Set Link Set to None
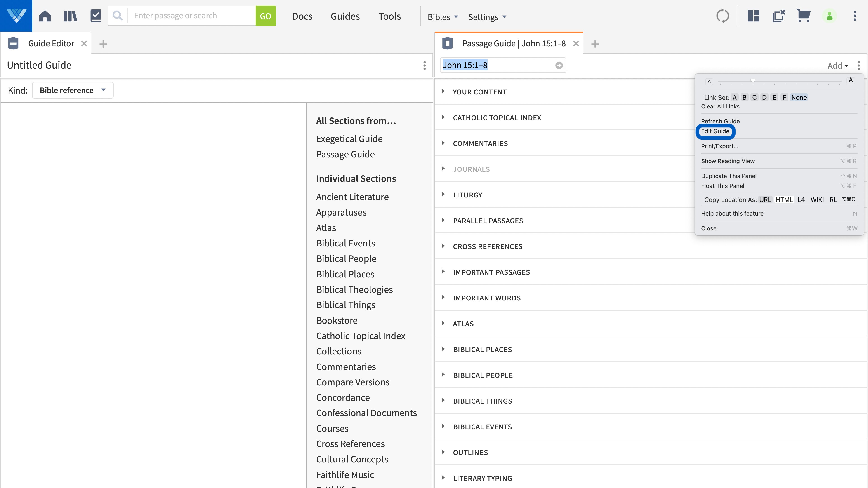The width and height of the screenshot is (868, 488). tap(799, 97)
